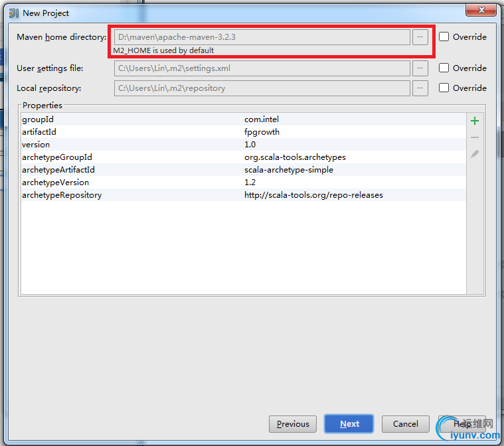Select the archetypeGroupId property row
Image resolution: width=504 pixels, height=446 pixels.
click(x=243, y=157)
